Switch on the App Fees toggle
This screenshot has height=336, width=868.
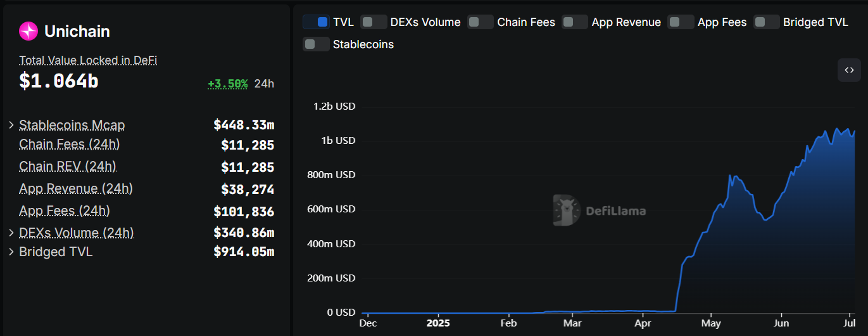(681, 22)
